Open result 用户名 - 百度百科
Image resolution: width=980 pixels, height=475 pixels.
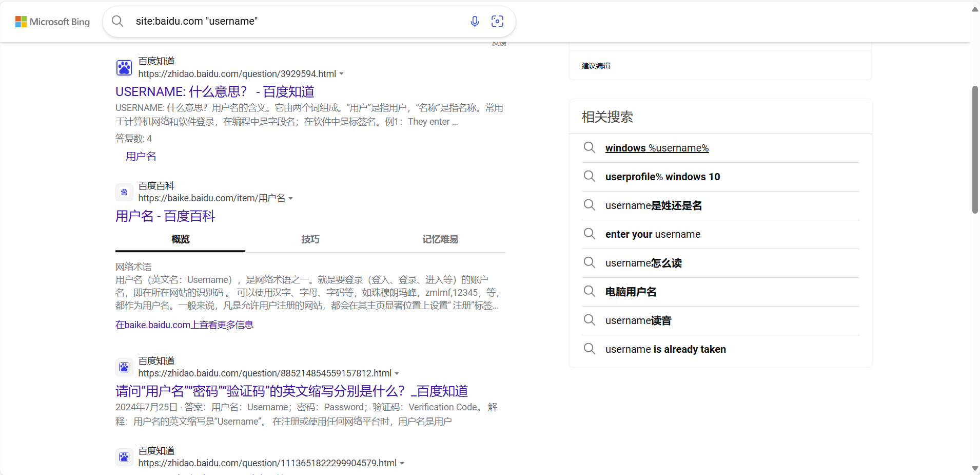point(165,216)
